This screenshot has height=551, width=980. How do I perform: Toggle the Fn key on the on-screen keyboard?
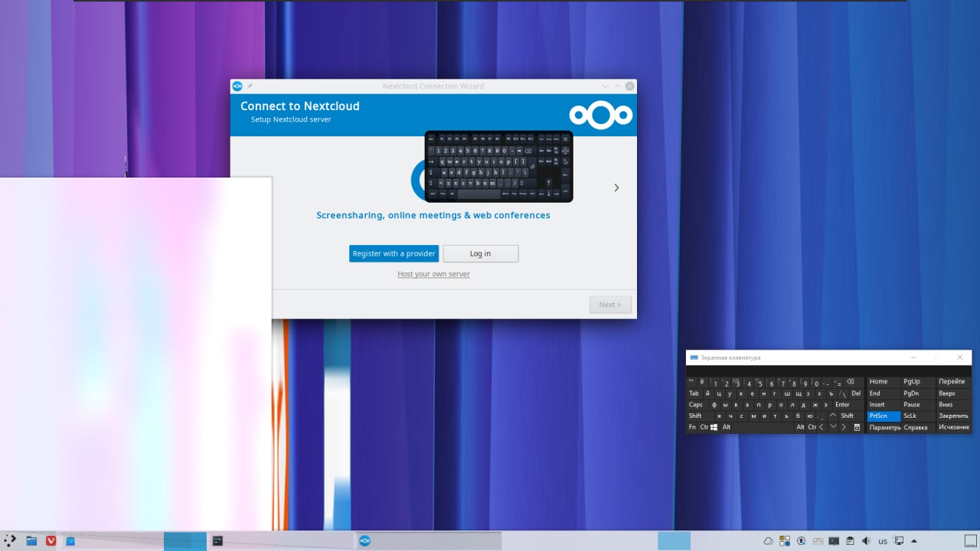point(692,427)
